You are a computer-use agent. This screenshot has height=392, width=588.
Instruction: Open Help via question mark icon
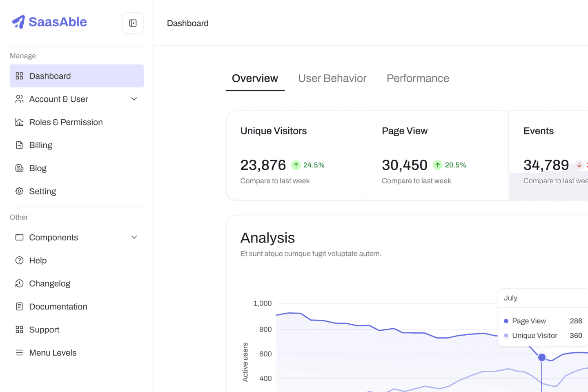[x=19, y=261]
